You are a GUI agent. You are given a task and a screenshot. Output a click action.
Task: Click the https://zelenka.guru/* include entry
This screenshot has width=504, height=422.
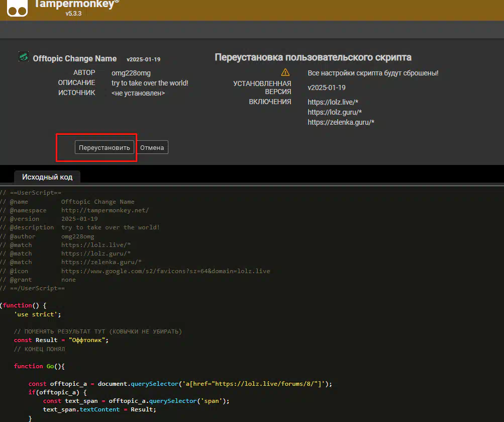pos(341,122)
